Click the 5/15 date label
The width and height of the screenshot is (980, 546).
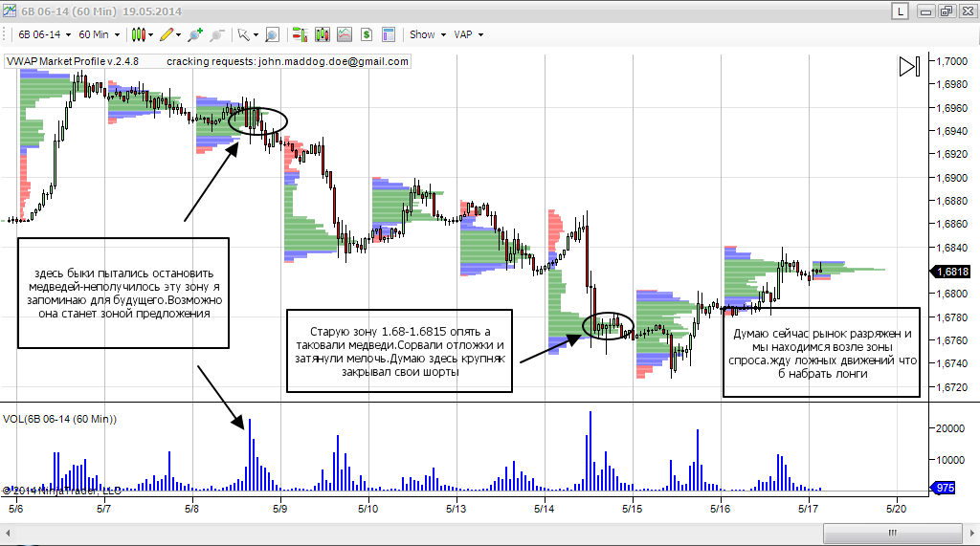(x=633, y=509)
